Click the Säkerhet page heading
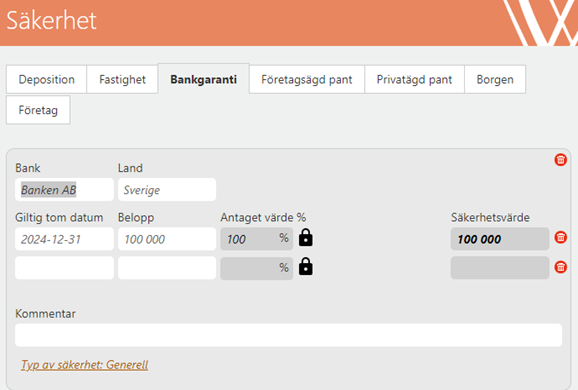The image size is (578, 390). tap(52, 20)
